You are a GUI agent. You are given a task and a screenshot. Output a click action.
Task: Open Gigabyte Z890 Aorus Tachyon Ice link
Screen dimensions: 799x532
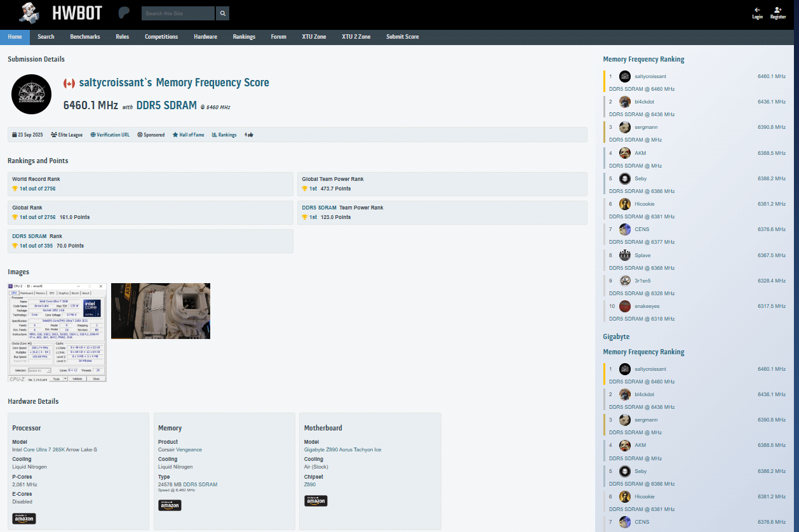click(342, 449)
